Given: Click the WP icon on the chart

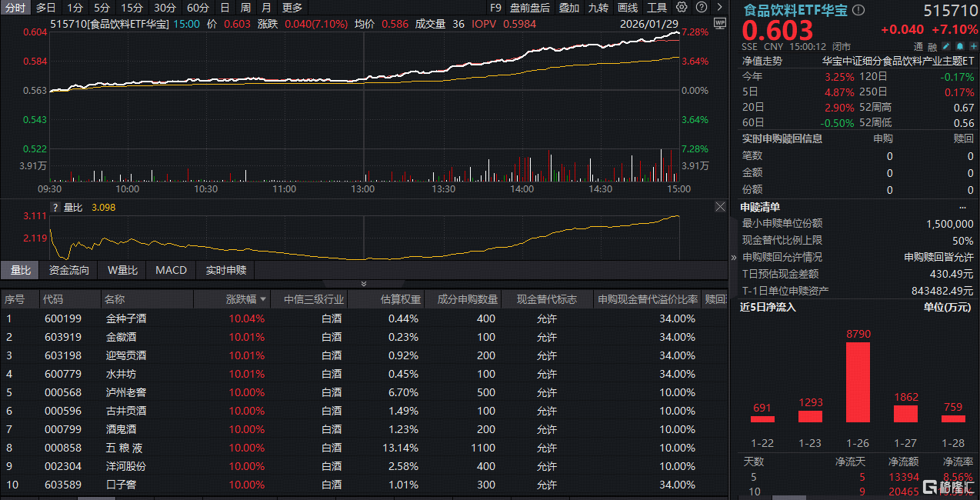Looking at the screenshot, I should click(719, 23).
